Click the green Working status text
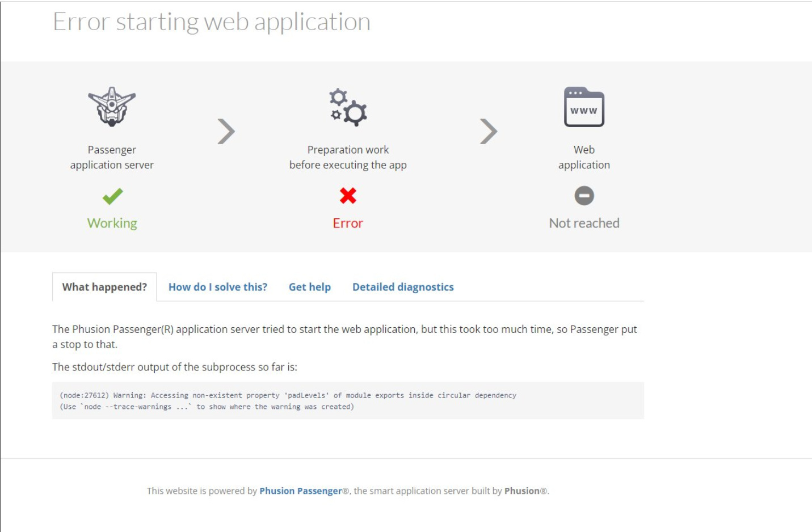The image size is (812, 532). tap(112, 223)
